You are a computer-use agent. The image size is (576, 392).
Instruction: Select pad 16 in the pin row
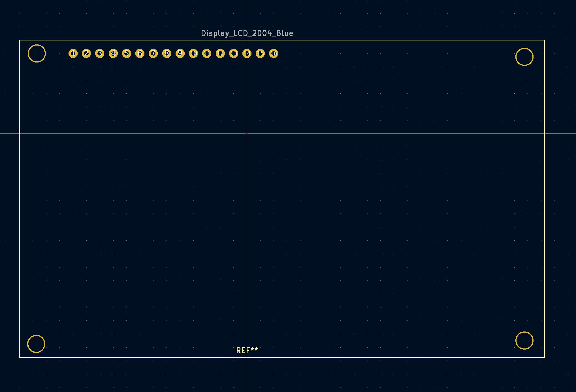point(274,53)
